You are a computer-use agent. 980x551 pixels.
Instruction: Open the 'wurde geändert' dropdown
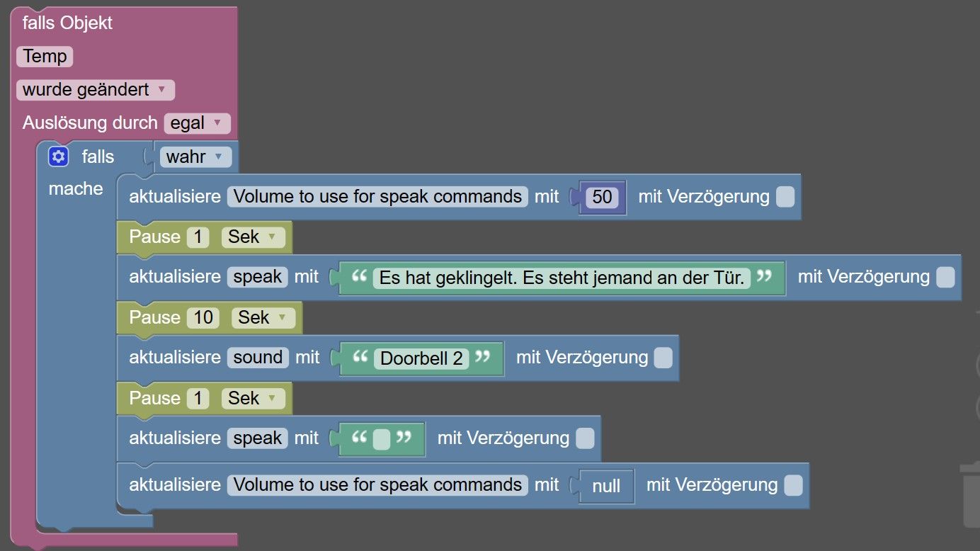point(95,90)
